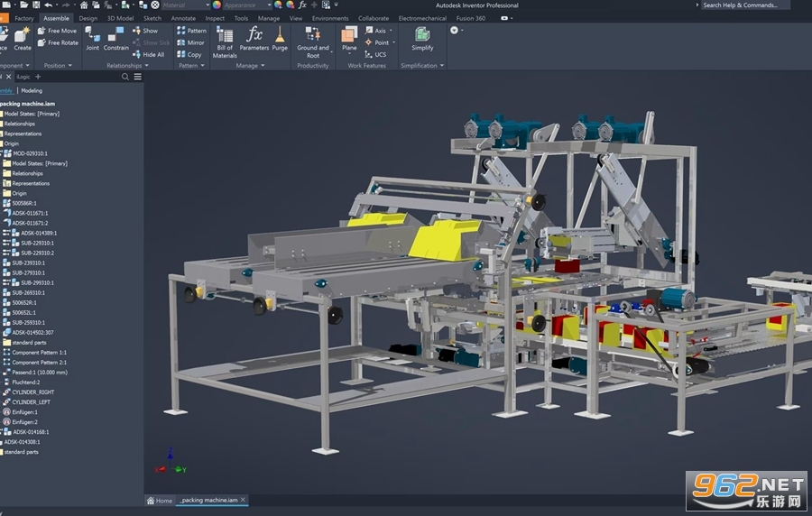Activate the Constrain tool
Screen dimensions: 812x516
point(116,39)
